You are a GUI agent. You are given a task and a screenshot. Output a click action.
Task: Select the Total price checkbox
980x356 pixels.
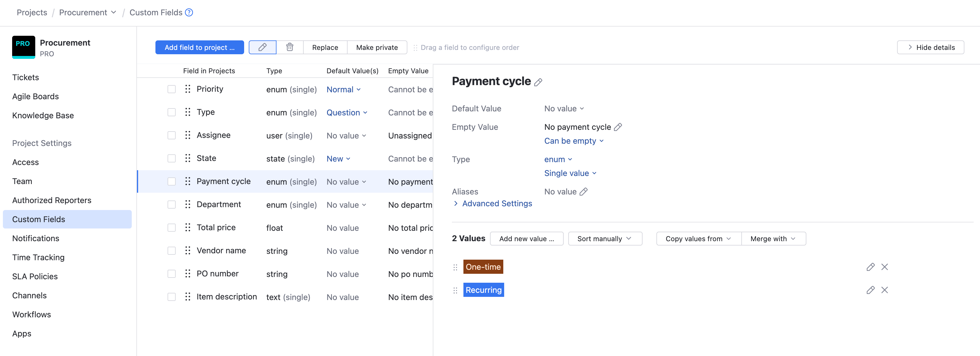click(171, 227)
